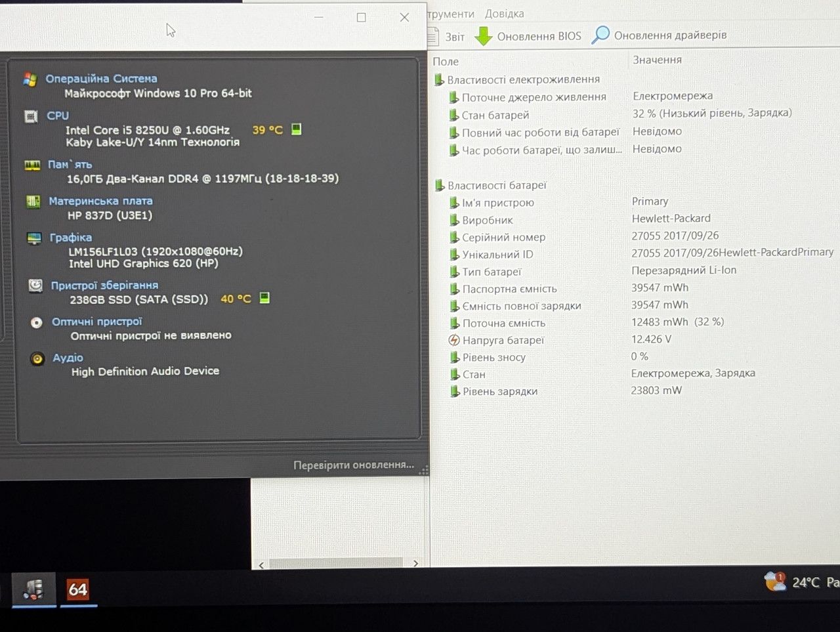
Task: Click the value 23803 mW
Action: pos(656,390)
